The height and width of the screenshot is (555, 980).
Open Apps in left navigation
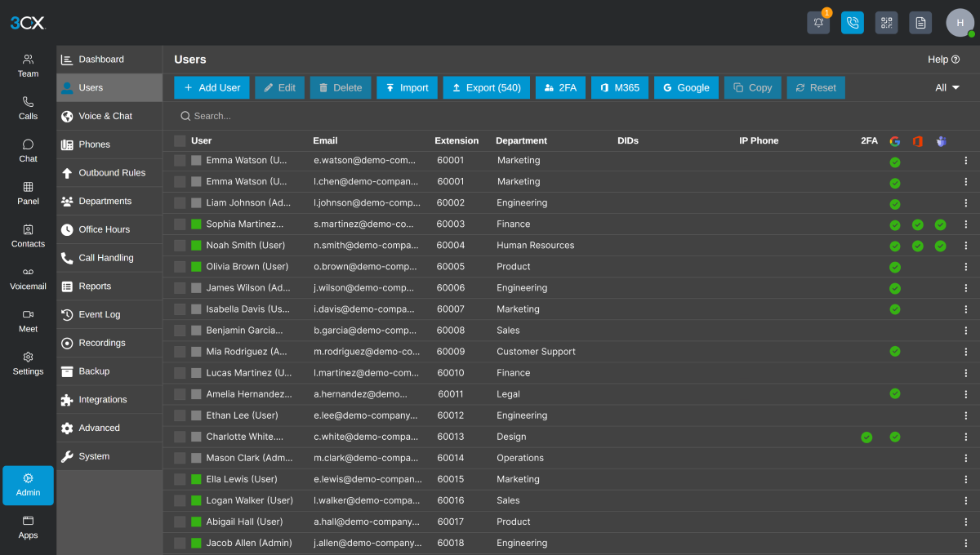coord(28,527)
